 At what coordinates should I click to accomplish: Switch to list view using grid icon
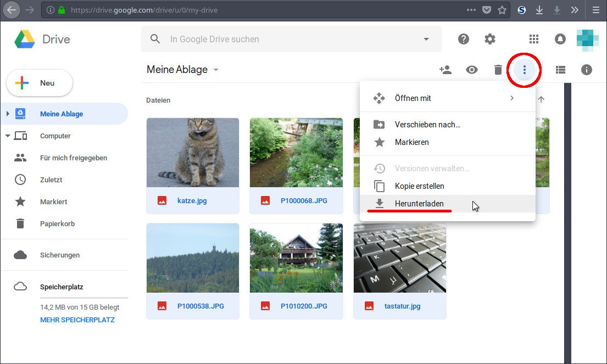pos(560,70)
